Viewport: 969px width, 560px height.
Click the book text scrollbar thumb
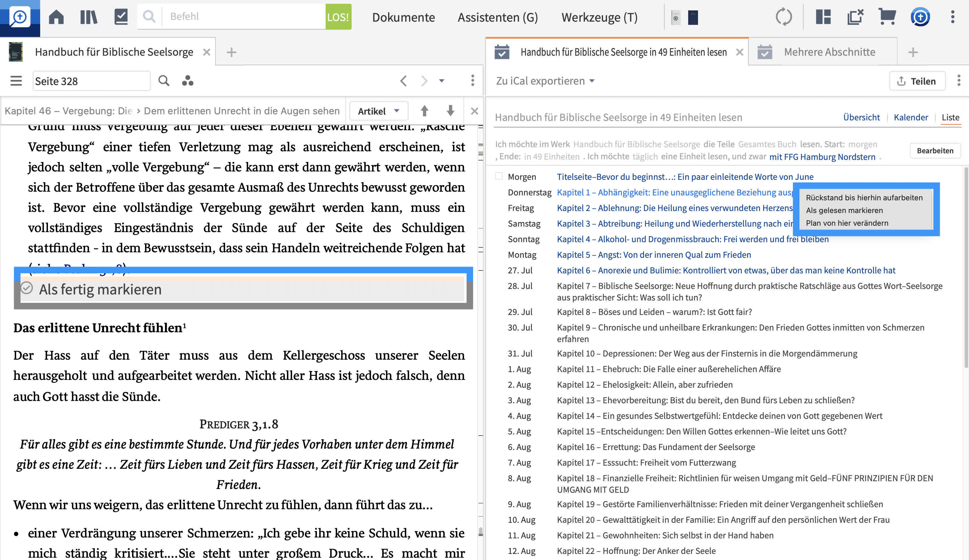pyautogui.click(x=480, y=532)
